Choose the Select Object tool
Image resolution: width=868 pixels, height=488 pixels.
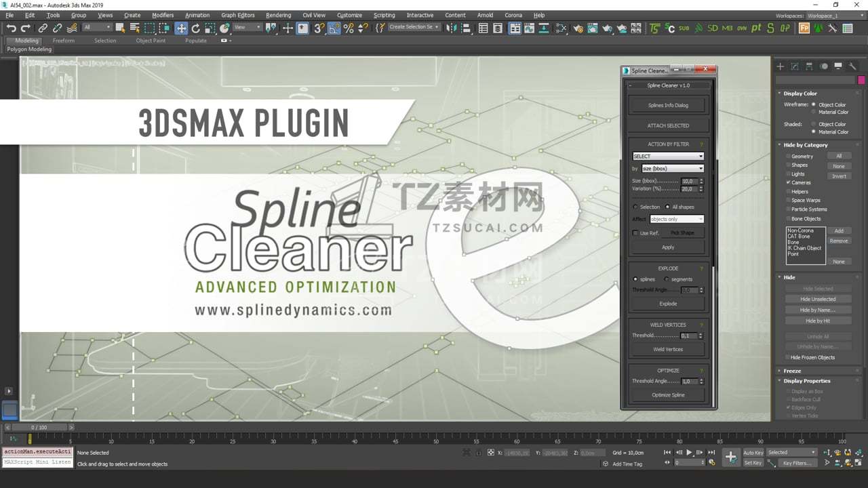coord(120,28)
